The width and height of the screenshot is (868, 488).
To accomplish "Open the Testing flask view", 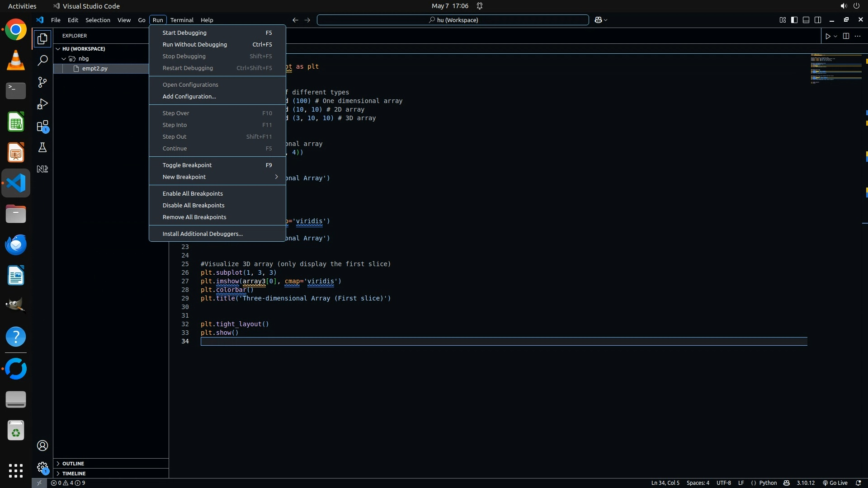I will (x=42, y=148).
